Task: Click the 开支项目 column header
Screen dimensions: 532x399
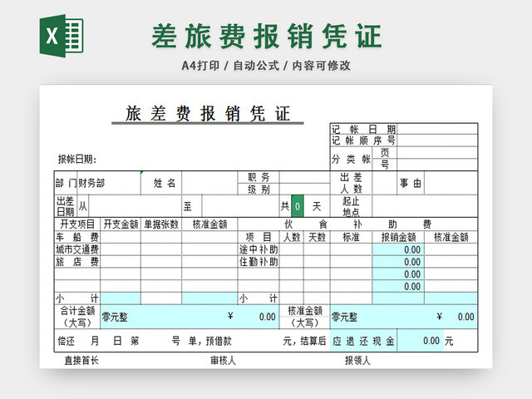Action: point(77,224)
